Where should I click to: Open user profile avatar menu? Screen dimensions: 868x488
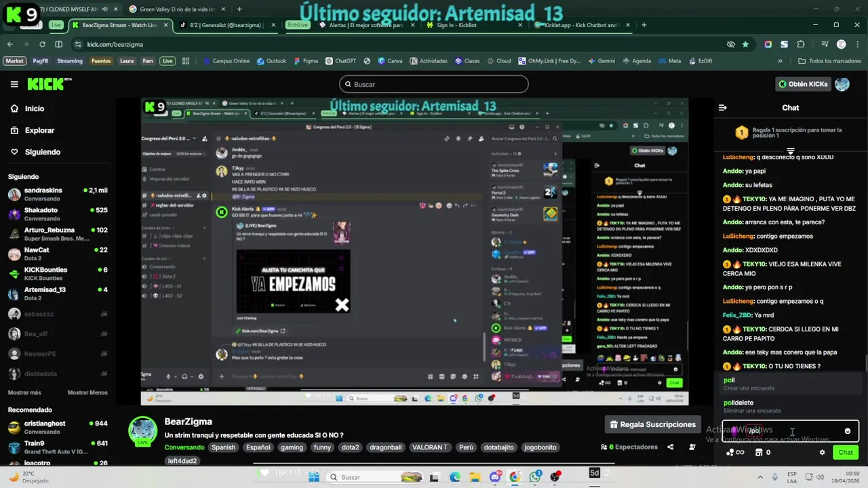click(842, 84)
